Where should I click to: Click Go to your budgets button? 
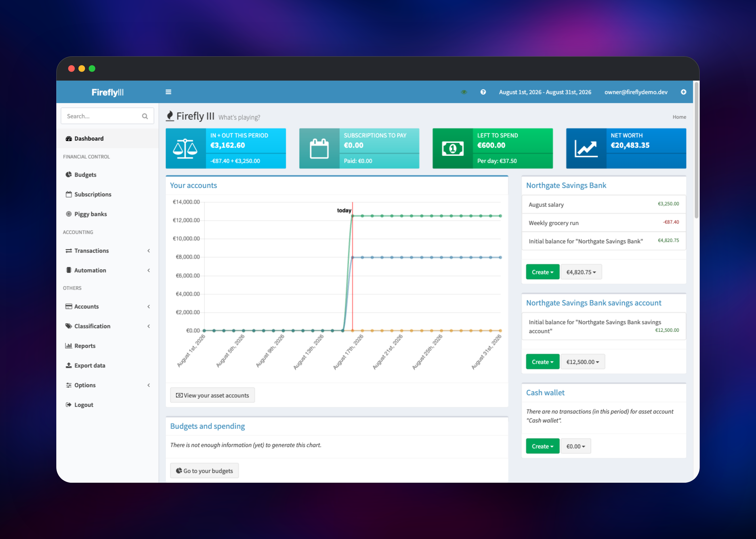[204, 471]
